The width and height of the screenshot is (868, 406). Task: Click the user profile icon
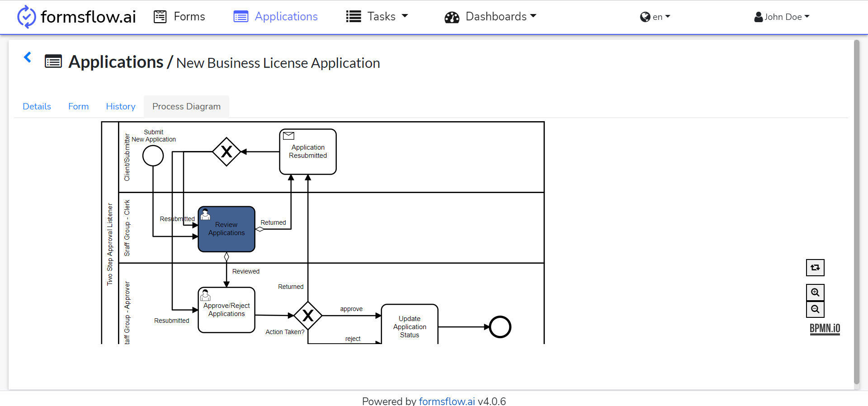759,17
